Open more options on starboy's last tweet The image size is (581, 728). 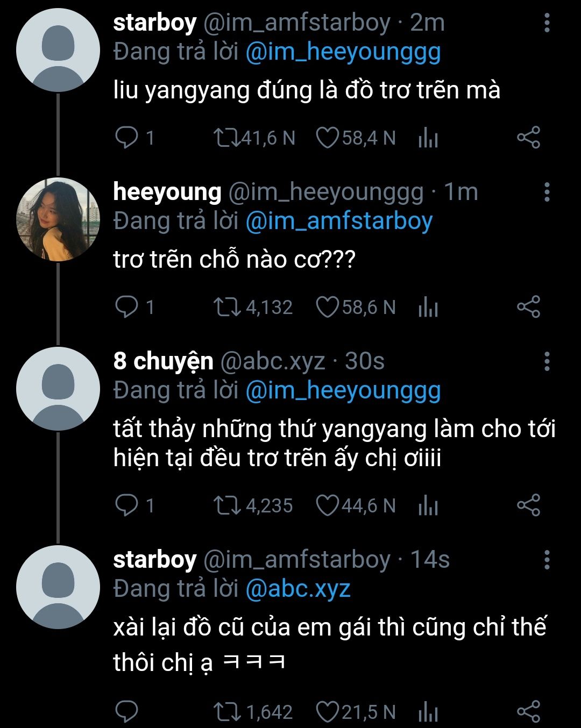click(547, 560)
